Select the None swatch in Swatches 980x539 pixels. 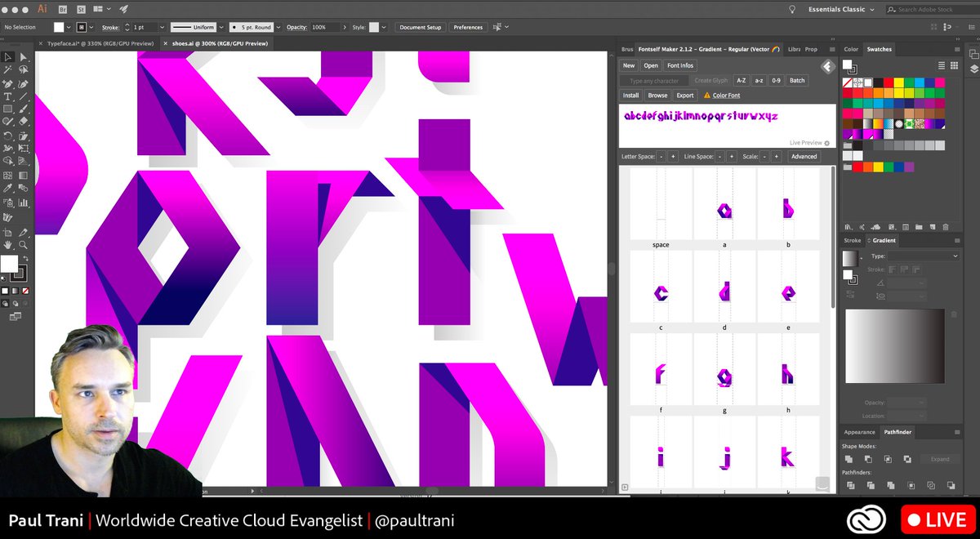848,82
